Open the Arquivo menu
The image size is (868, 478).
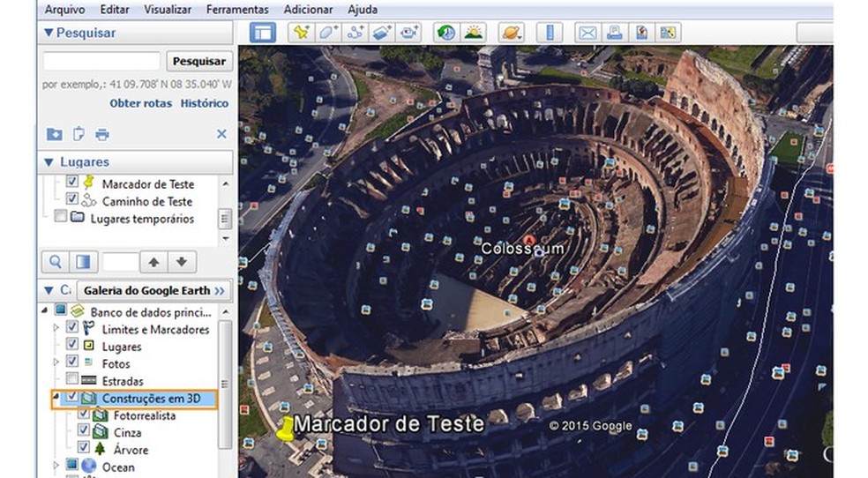click(x=64, y=10)
